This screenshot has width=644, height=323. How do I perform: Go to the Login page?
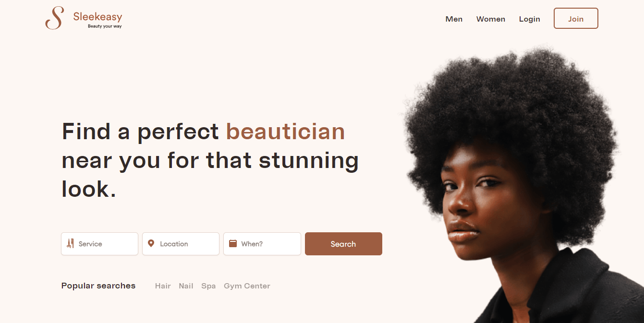click(529, 19)
